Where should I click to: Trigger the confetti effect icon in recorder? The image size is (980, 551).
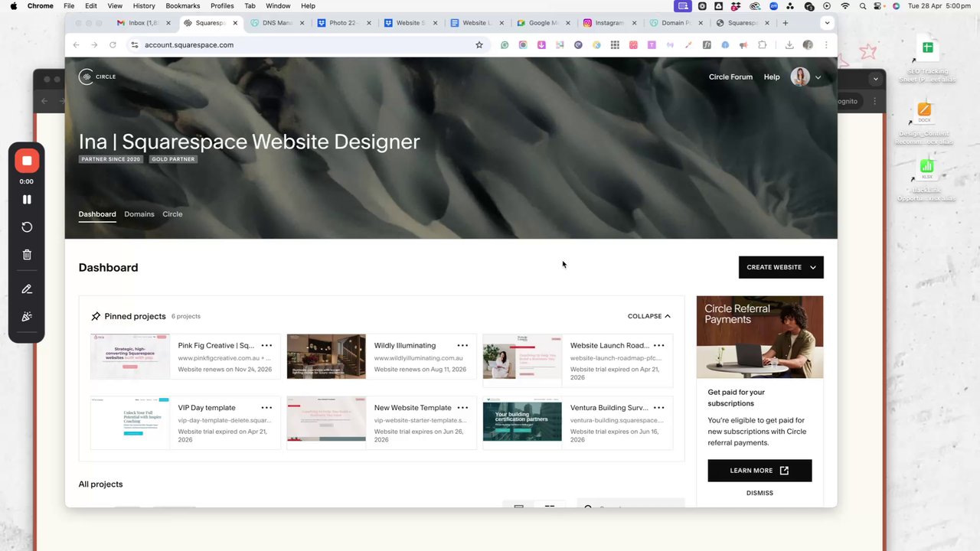(x=27, y=317)
